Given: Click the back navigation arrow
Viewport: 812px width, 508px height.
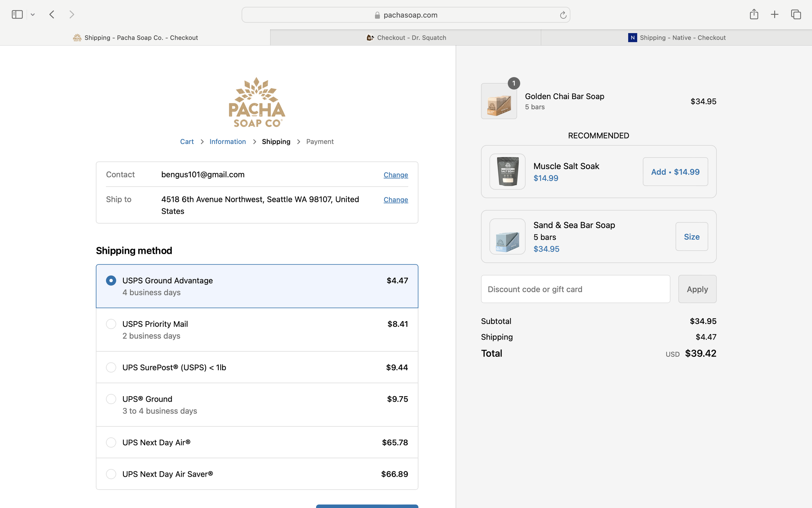Looking at the screenshot, I should pyautogui.click(x=52, y=14).
